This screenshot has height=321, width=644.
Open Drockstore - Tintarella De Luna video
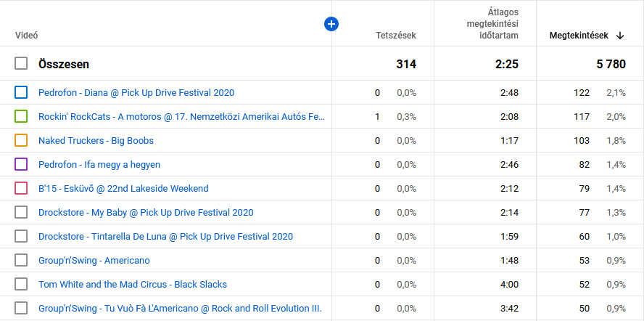[165, 236]
